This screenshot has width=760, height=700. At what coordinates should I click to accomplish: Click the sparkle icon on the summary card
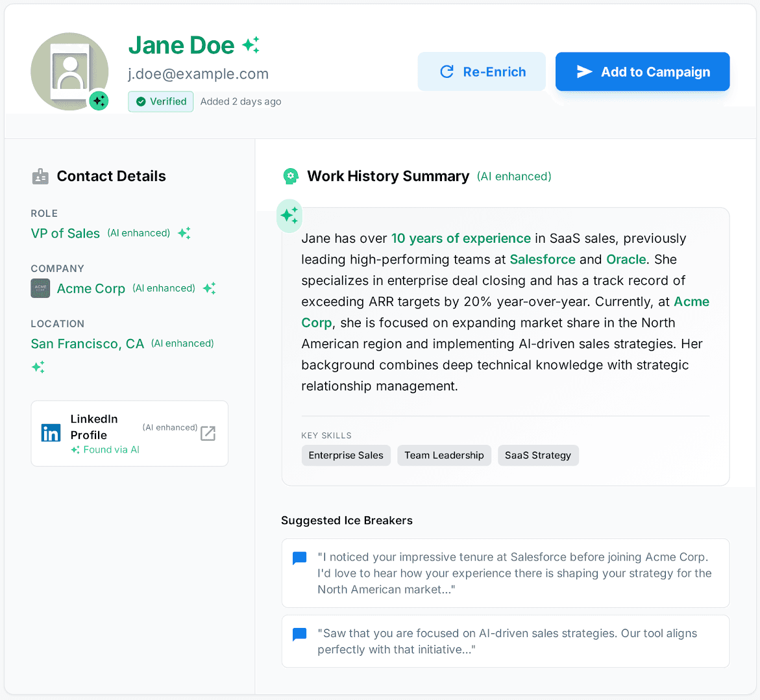(x=289, y=216)
